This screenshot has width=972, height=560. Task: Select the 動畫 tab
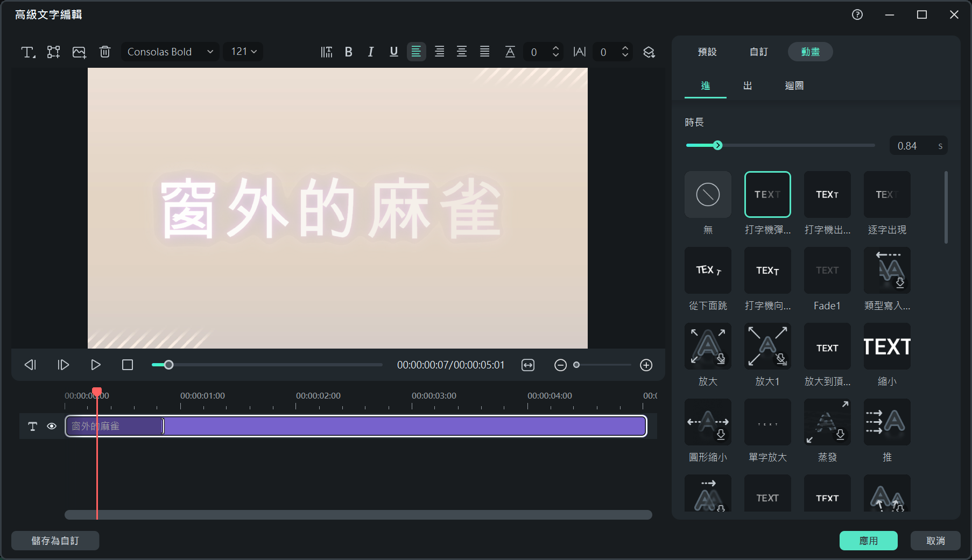(811, 52)
